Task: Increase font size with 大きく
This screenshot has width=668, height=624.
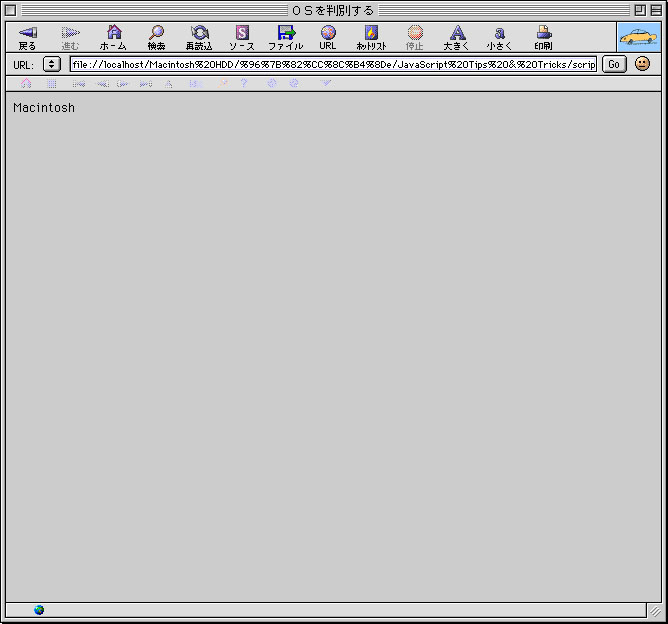Action: (457, 37)
